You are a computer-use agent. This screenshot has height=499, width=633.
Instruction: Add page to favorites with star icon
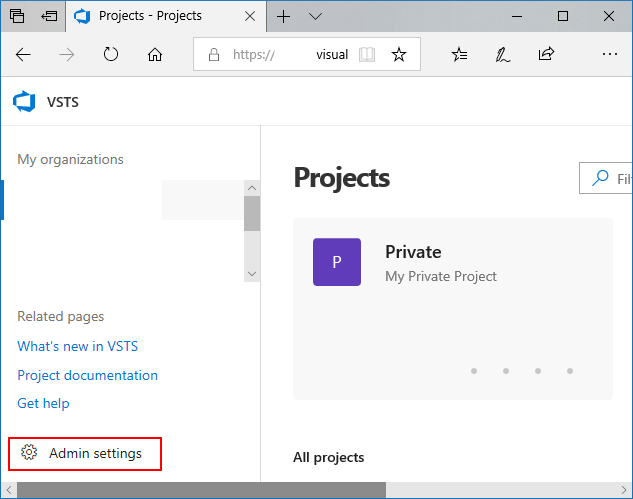click(x=399, y=54)
